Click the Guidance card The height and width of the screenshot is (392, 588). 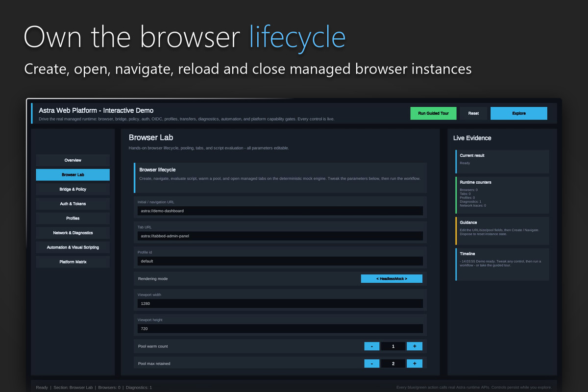click(x=502, y=231)
